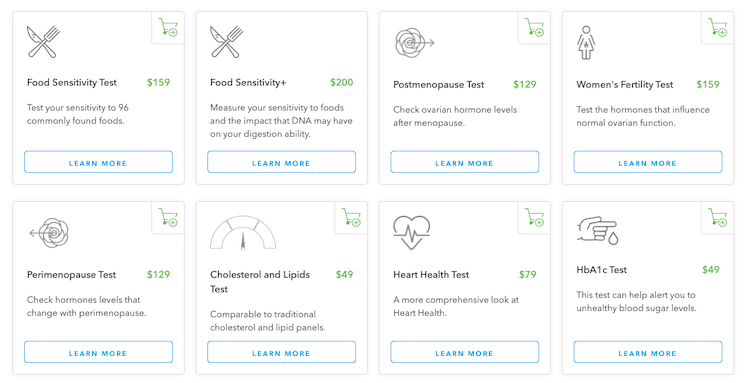
Task: Open the HbA1c Test title
Action: (x=601, y=270)
